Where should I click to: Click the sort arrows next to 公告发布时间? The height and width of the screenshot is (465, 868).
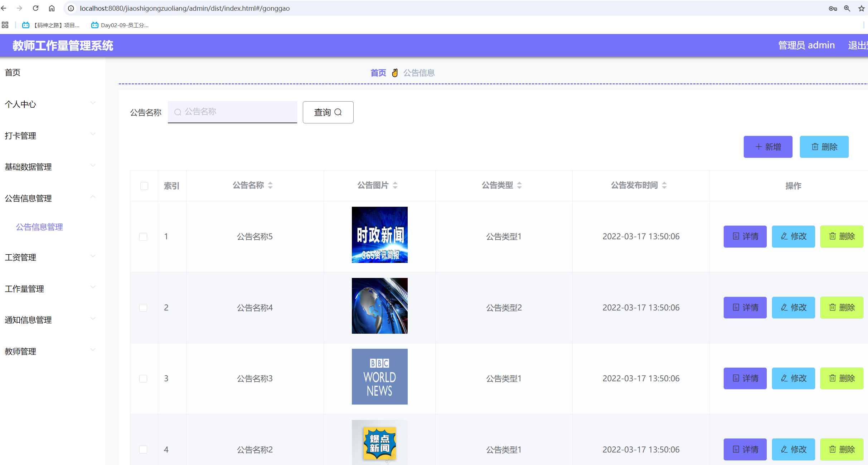click(x=665, y=185)
